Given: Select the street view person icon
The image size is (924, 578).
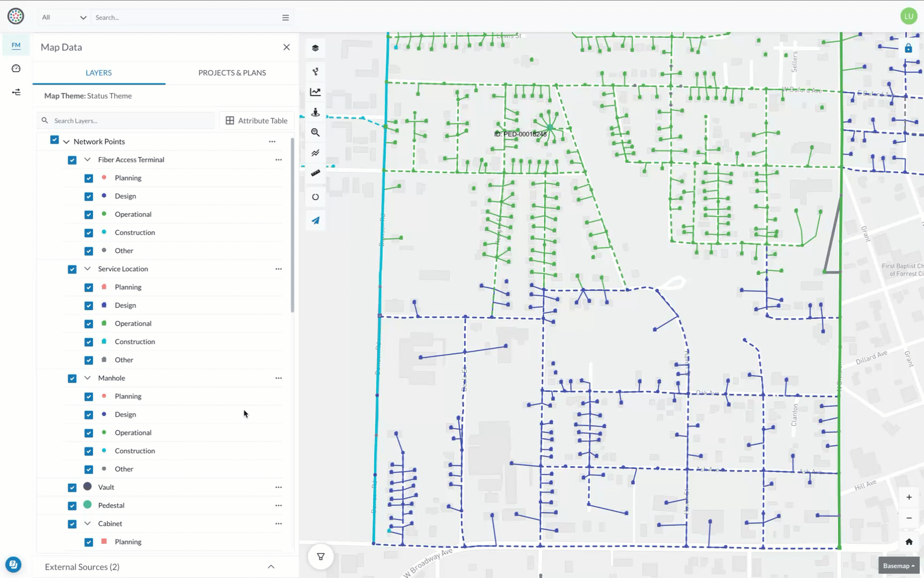Looking at the screenshot, I should [315, 112].
